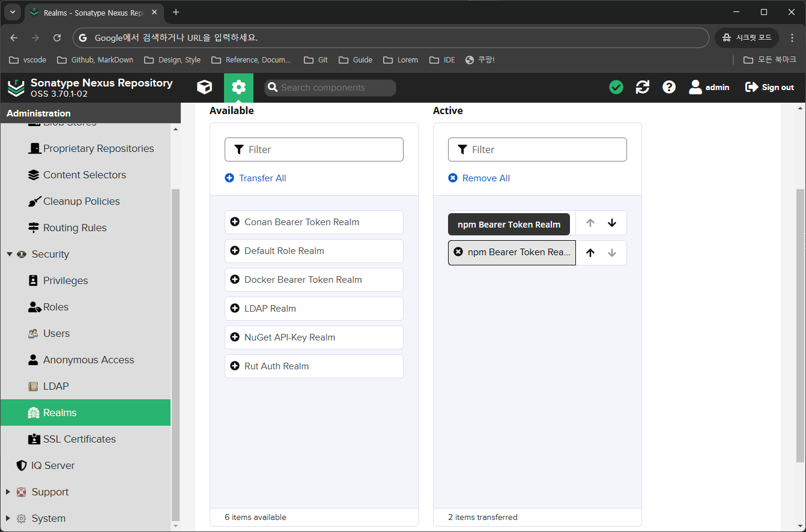Select the Realms sidebar item

tap(85, 413)
